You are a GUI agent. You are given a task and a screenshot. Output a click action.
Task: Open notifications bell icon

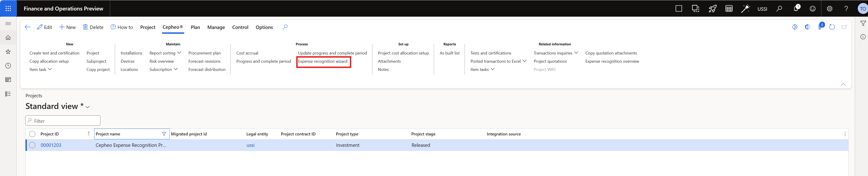pyautogui.click(x=796, y=9)
